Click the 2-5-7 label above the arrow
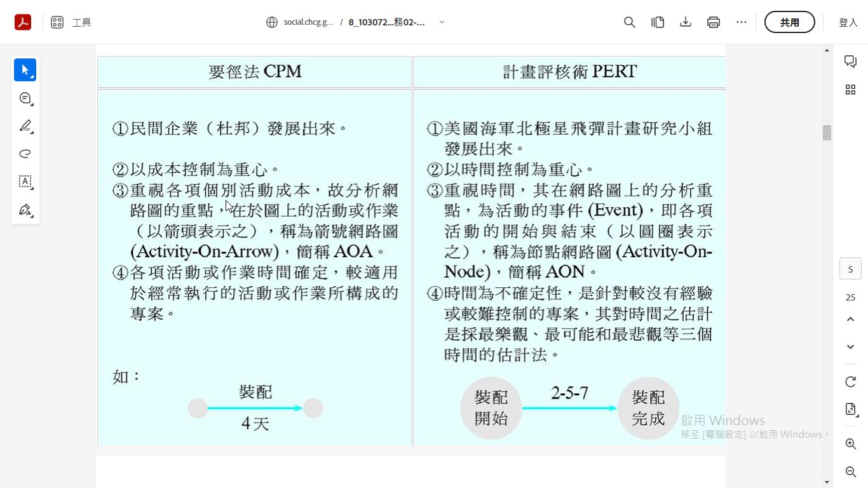 point(569,393)
